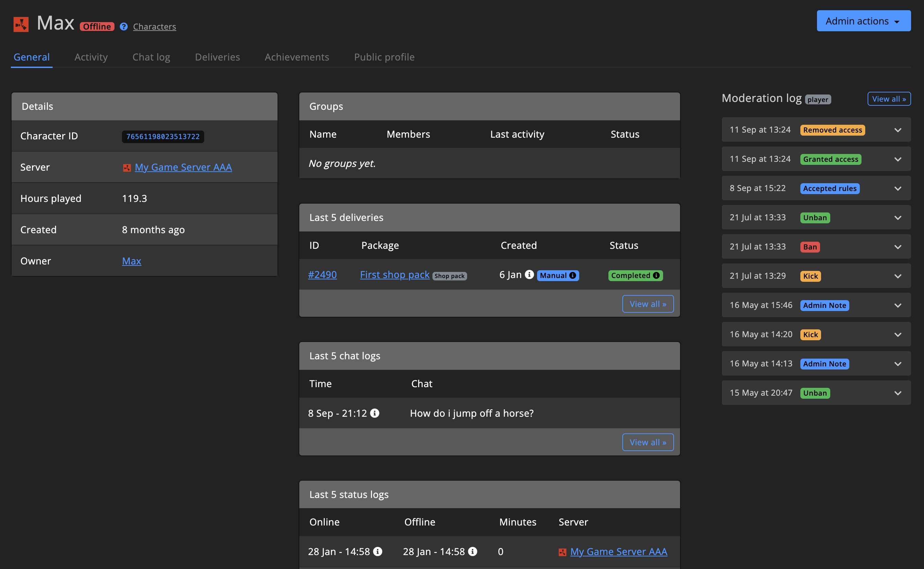The width and height of the screenshot is (924, 569).
Task: Click the red game icon next to Max title
Action: (21, 24)
